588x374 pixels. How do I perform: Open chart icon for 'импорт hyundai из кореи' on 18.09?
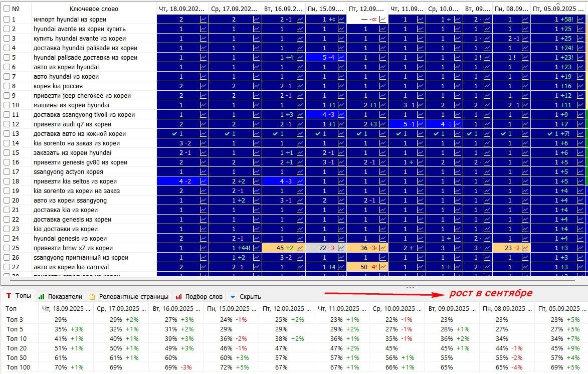tap(203, 19)
